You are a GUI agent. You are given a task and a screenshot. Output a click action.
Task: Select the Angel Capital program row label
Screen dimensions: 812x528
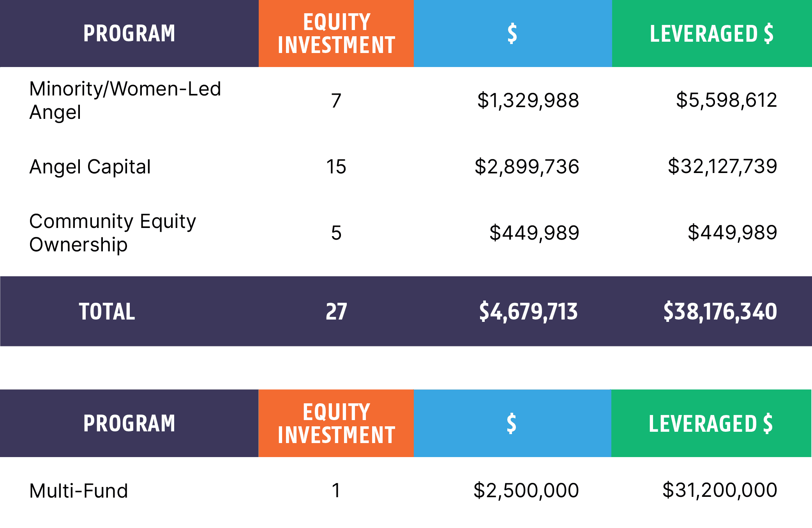click(x=90, y=167)
